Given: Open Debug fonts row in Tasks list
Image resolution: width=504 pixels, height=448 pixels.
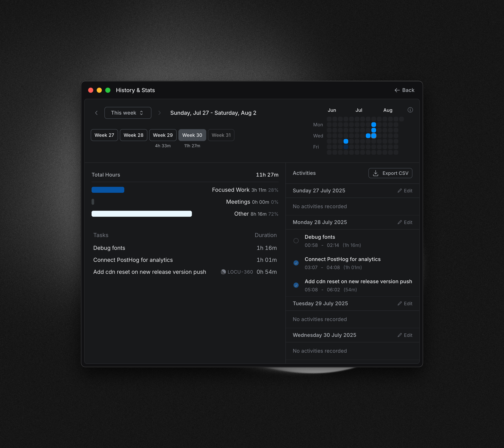Looking at the screenshot, I should click(x=109, y=248).
